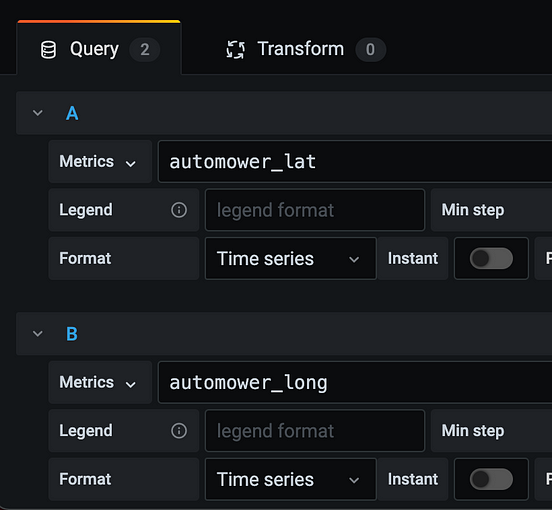Click the automower_lat query field

tap(355, 162)
